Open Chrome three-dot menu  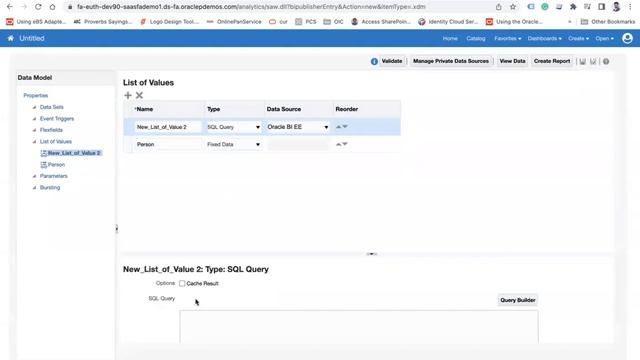630,7
